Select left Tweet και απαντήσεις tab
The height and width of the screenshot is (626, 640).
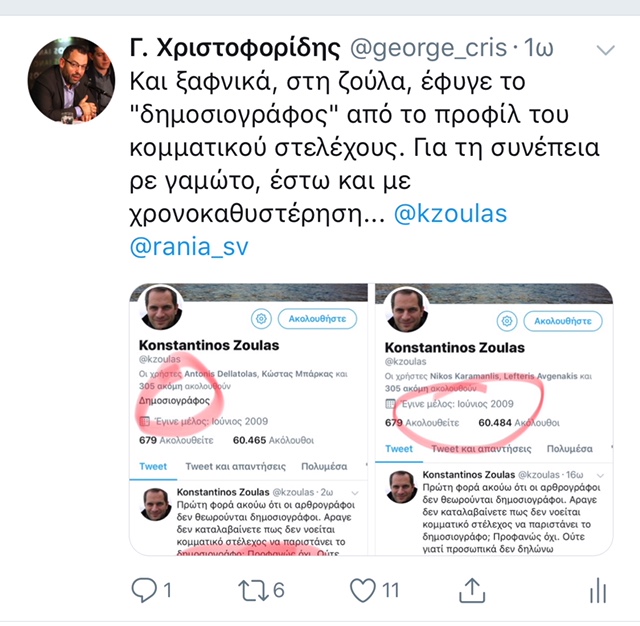[236, 466]
